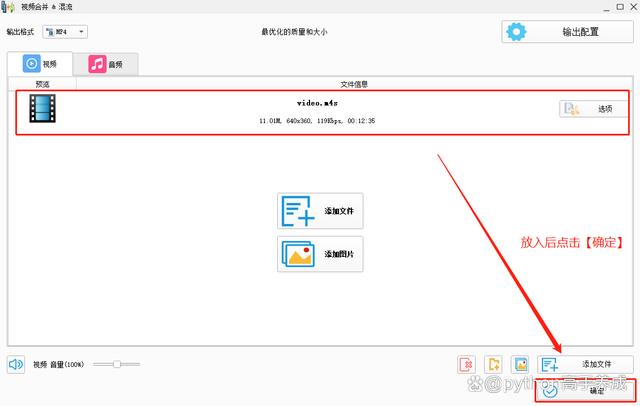Click the app icon in title bar
Viewport: 640px width, 406px height.
tap(10, 7)
